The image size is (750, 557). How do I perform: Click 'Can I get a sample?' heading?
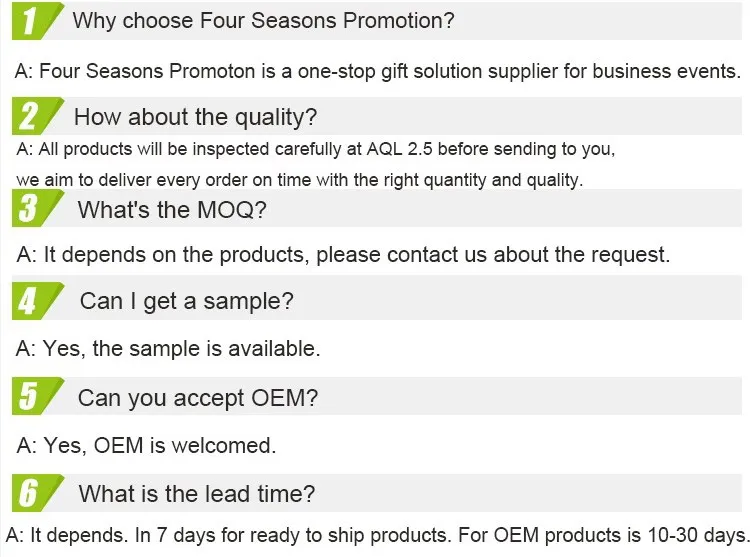[x=186, y=301]
